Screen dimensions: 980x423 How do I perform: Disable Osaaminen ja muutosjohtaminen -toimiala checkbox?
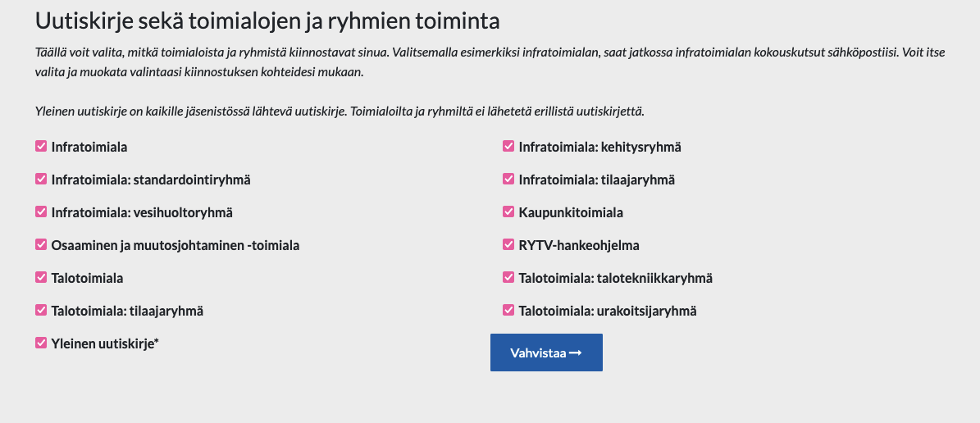[41, 245]
